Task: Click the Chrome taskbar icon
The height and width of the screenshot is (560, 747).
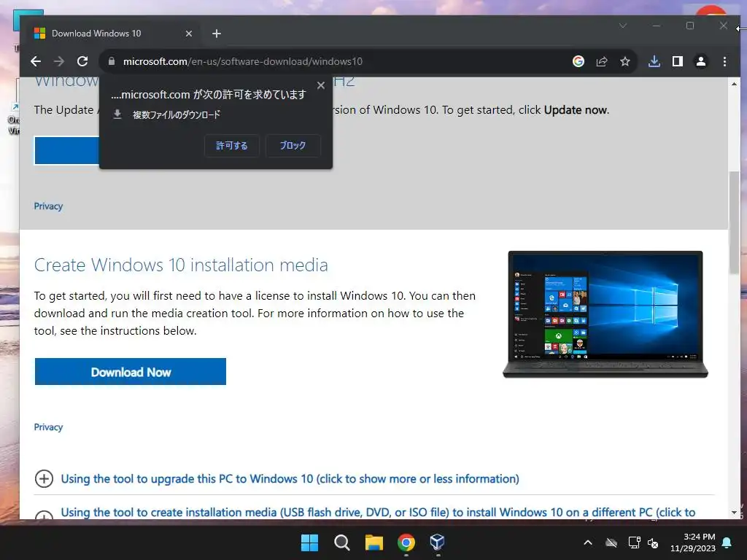Action: 406,542
